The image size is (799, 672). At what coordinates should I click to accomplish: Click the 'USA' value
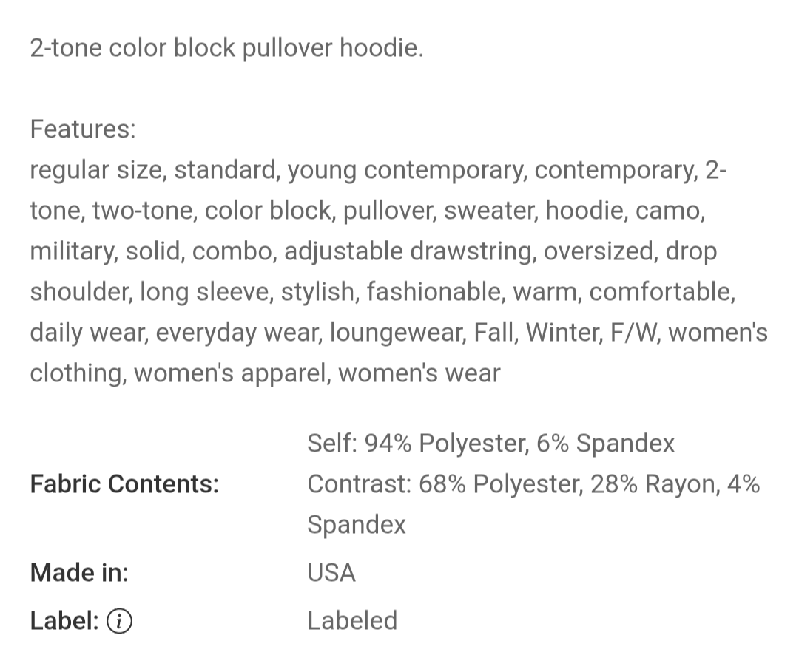331,573
